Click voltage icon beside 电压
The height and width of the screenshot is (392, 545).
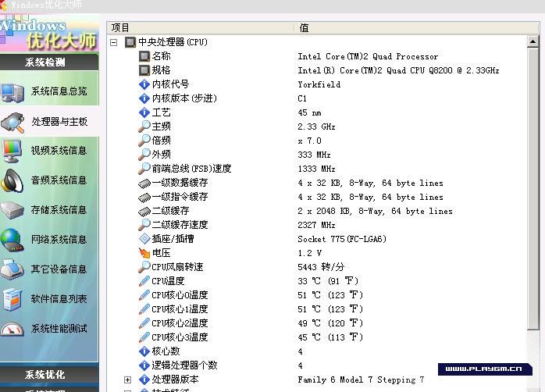coord(144,253)
